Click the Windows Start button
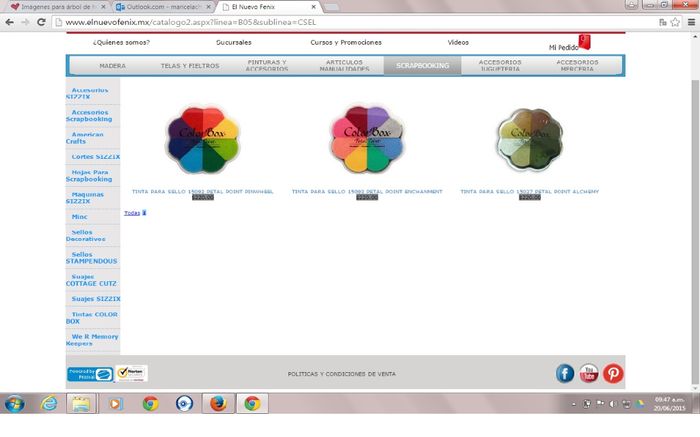This screenshot has height=437, width=700. point(15,404)
